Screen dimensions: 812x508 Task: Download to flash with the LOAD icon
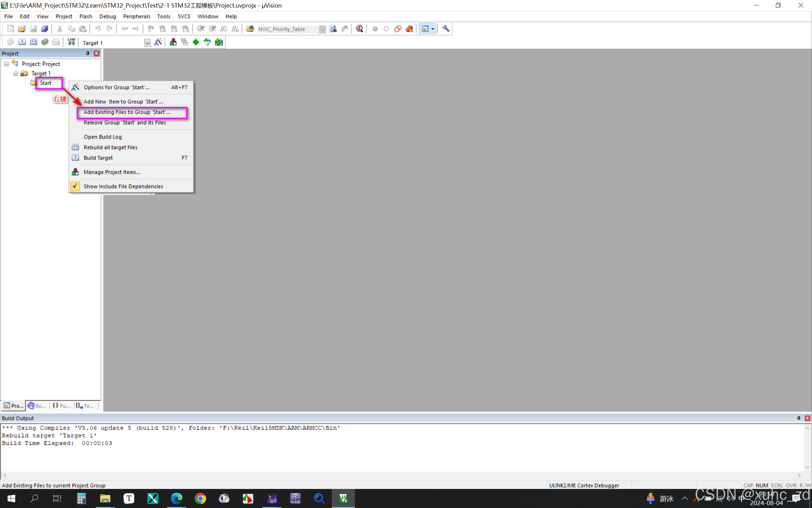click(x=71, y=42)
